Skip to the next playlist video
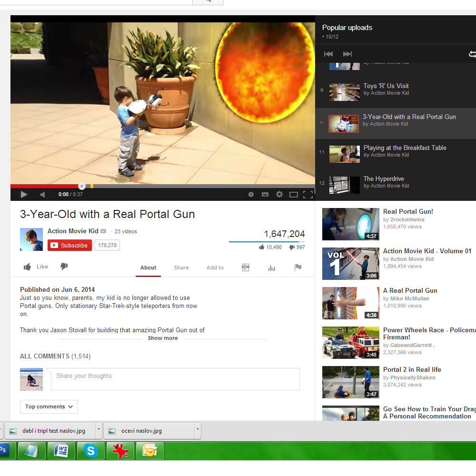This screenshot has width=476, height=476. (x=347, y=54)
